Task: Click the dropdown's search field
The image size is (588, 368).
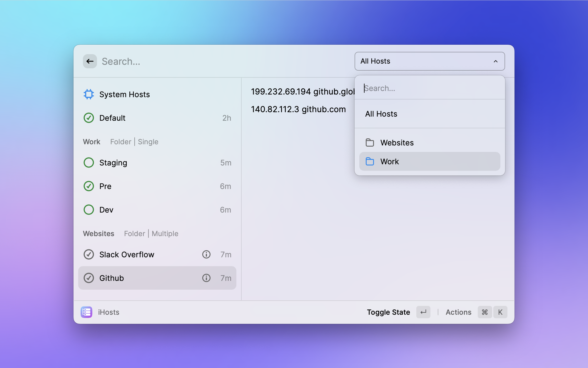Action: [x=429, y=88]
